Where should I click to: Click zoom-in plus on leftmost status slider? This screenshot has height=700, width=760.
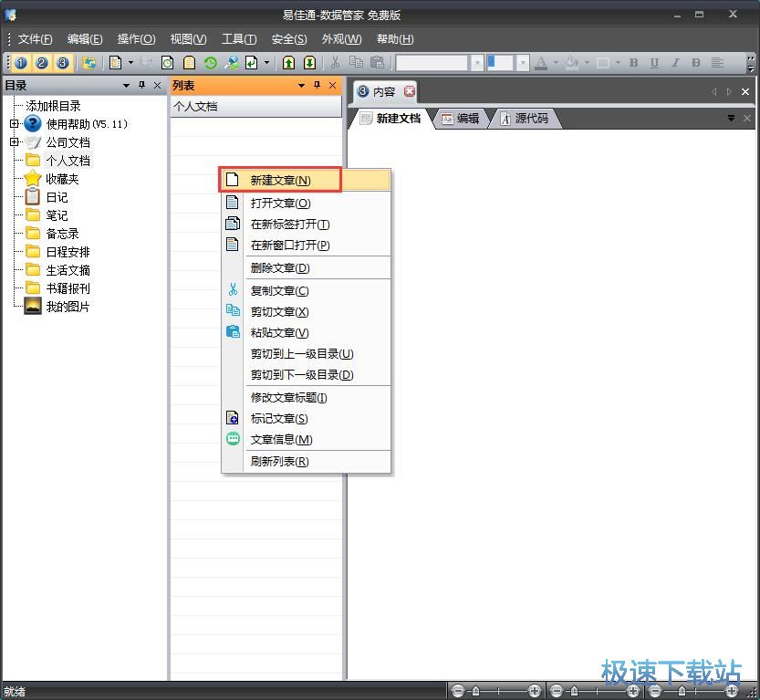click(534, 691)
